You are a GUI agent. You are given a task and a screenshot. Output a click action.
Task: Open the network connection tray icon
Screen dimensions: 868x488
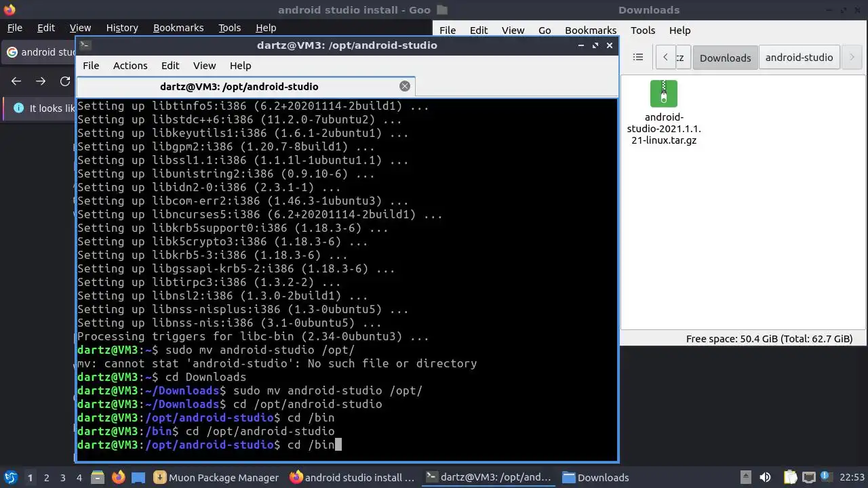tap(808, 477)
